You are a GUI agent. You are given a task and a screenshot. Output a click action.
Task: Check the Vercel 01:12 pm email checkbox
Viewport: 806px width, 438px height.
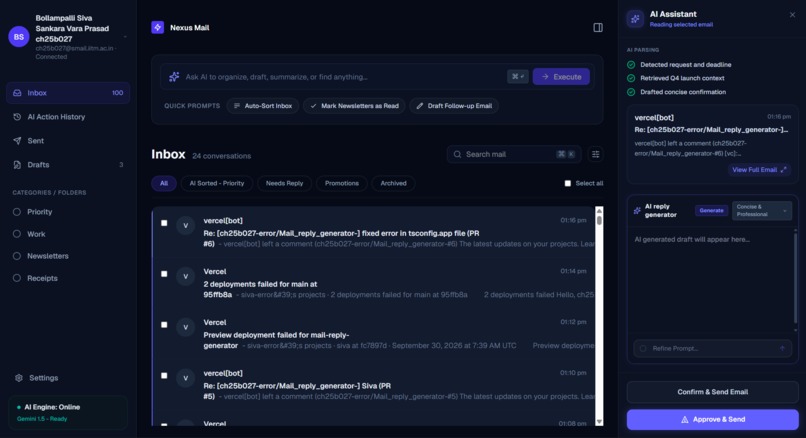164,324
